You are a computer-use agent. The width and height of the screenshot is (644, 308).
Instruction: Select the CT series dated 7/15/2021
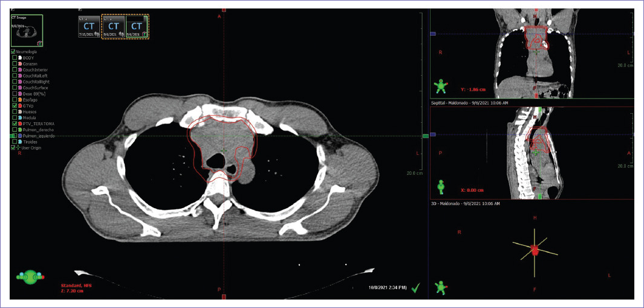click(x=89, y=27)
